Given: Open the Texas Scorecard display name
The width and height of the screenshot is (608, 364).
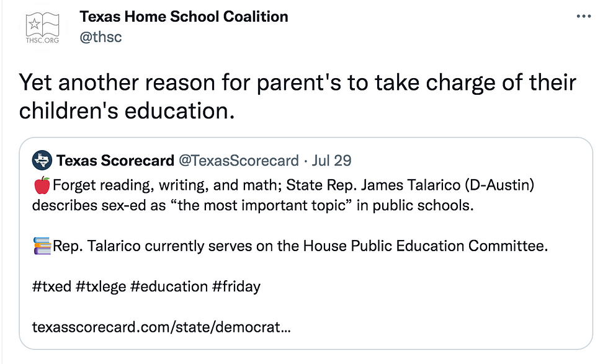Looking at the screenshot, I should tap(115, 161).
